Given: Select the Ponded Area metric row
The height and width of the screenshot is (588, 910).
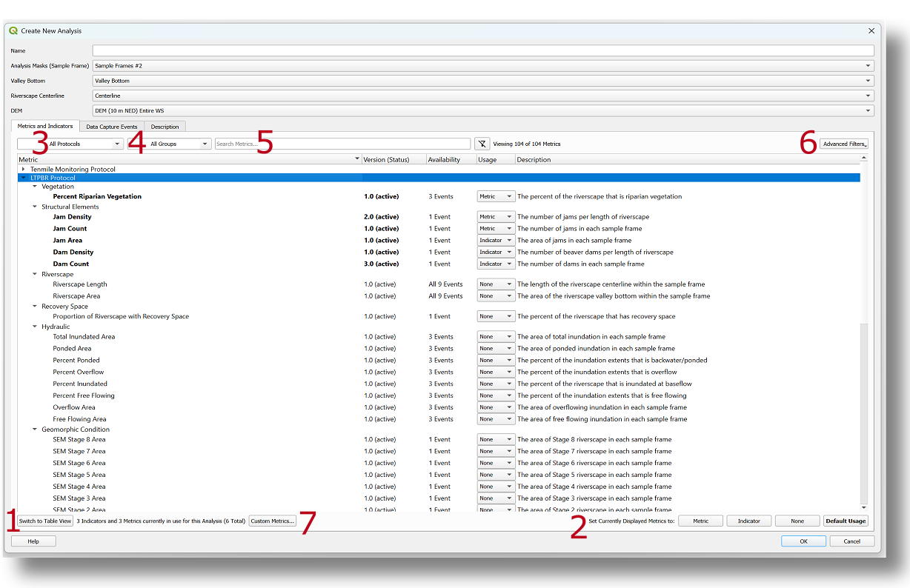Looking at the screenshot, I should coord(439,349).
